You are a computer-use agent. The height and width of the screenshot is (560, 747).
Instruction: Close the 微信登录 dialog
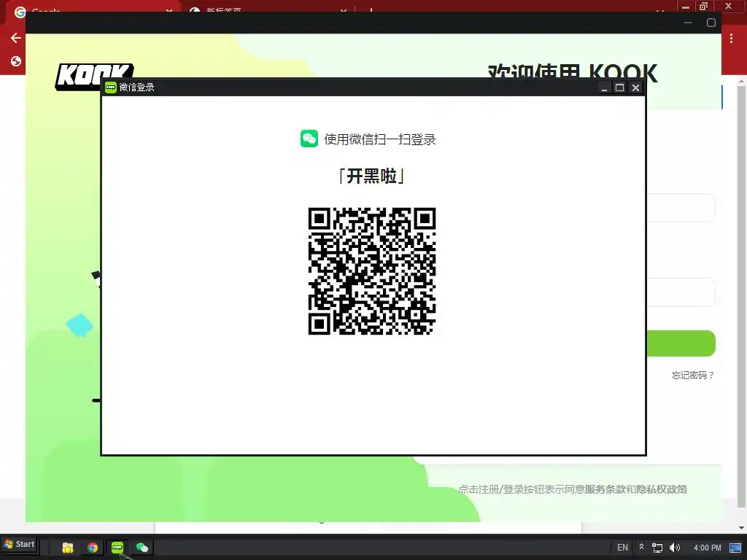tap(635, 87)
